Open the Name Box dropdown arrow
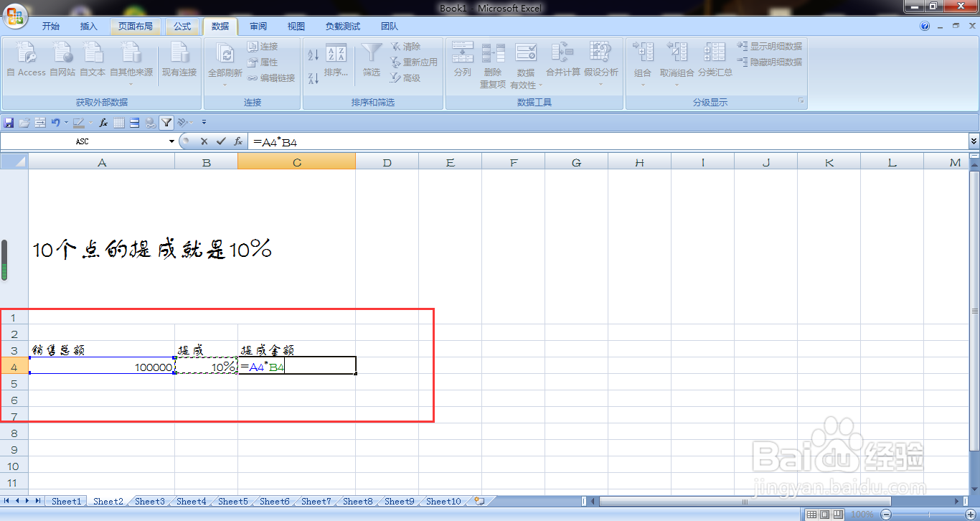This screenshot has height=521, width=980. click(x=171, y=142)
